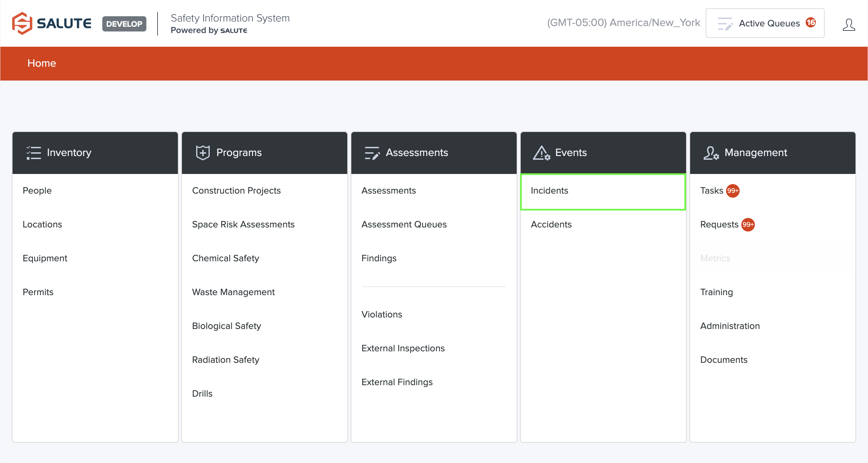Open the user profile icon
The width and height of the screenshot is (868, 463).
point(849,24)
